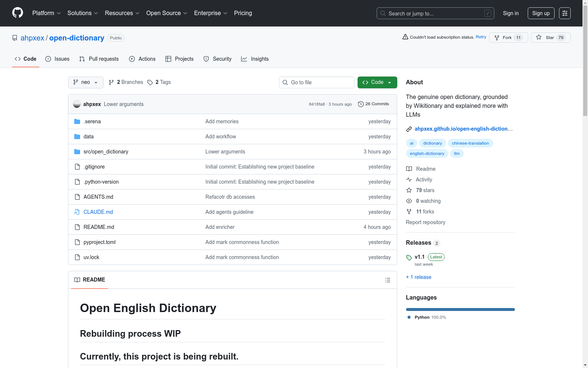Click the Sign up button
588x368 pixels.
541,13
